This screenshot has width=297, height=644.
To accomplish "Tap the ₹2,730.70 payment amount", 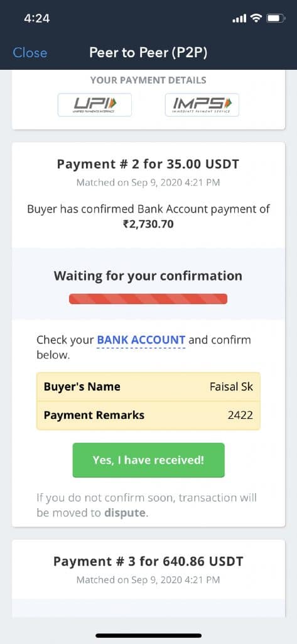I will 148,225.
